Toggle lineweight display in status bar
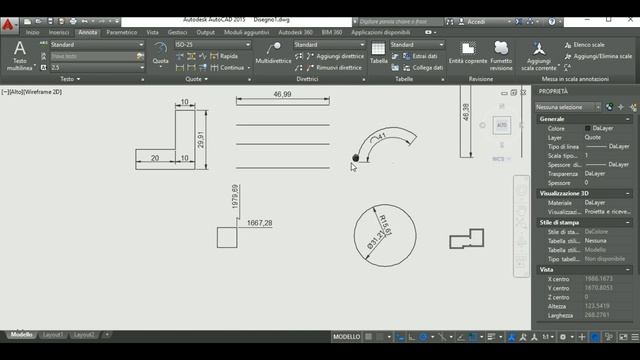The height and width of the screenshot is (360, 640). coord(491,337)
